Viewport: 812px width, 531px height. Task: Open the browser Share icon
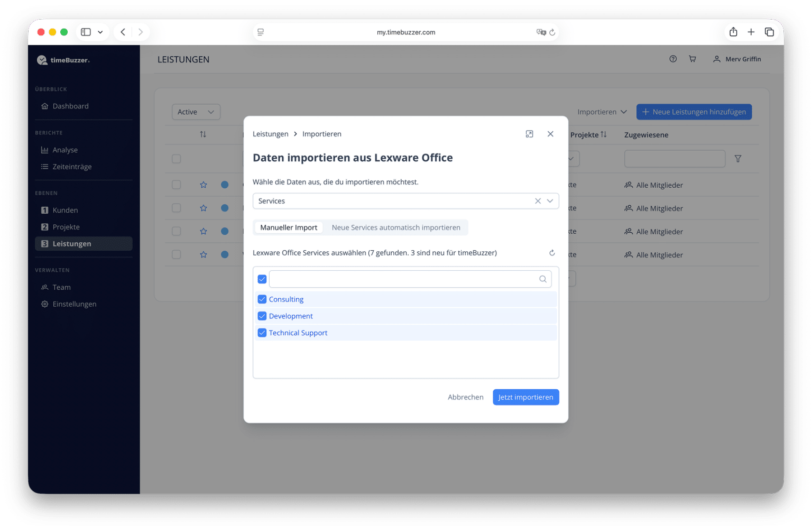(x=733, y=32)
